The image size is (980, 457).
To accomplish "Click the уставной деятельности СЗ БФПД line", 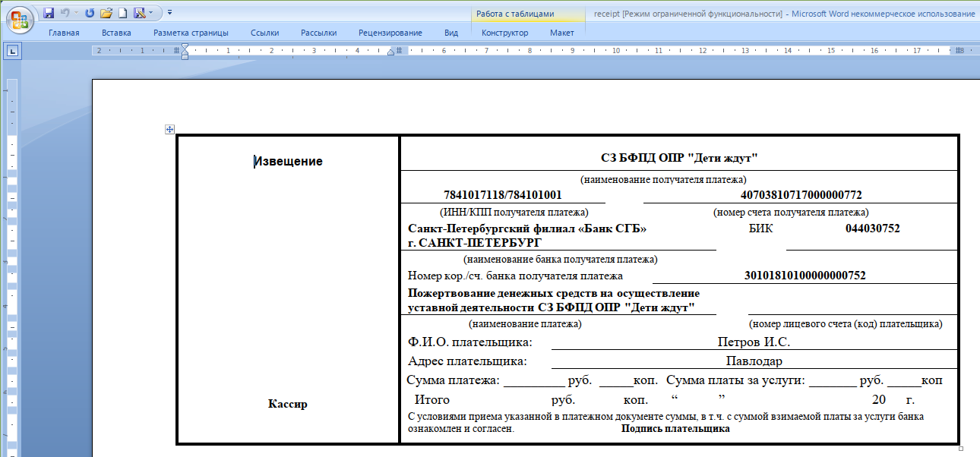I will 552,307.
